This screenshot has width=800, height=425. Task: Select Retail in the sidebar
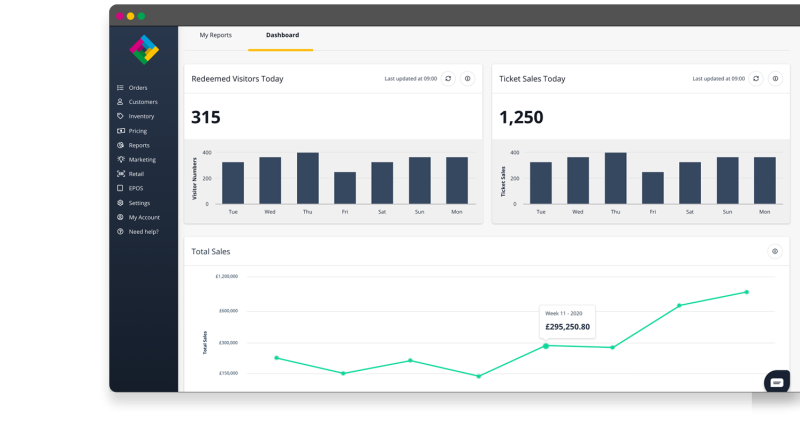click(x=136, y=174)
